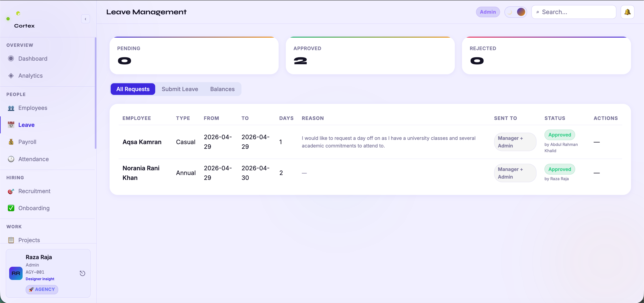
Task: Go to Employees page
Action: click(33, 108)
